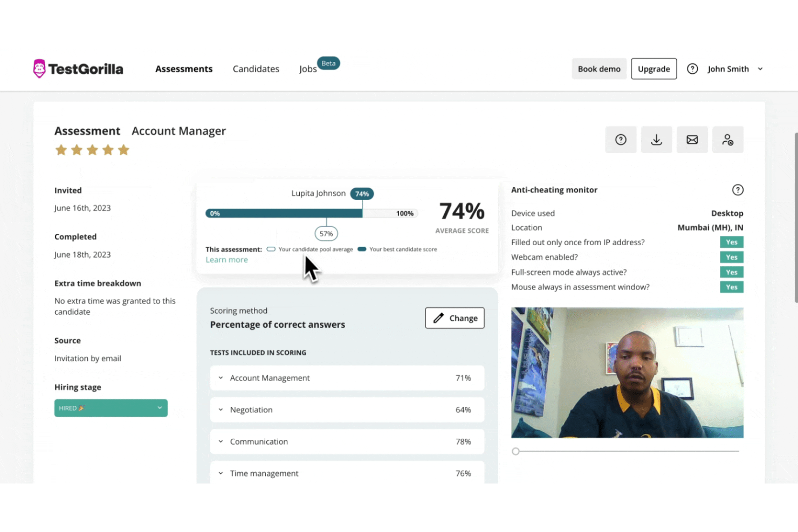Click the 71% Account Management score
This screenshot has height=532, width=798.
coord(463,378)
